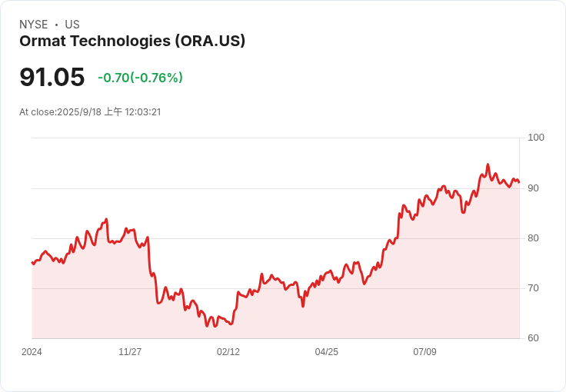Click the 70 y-axis label
The width and height of the screenshot is (566, 392).
533,288
